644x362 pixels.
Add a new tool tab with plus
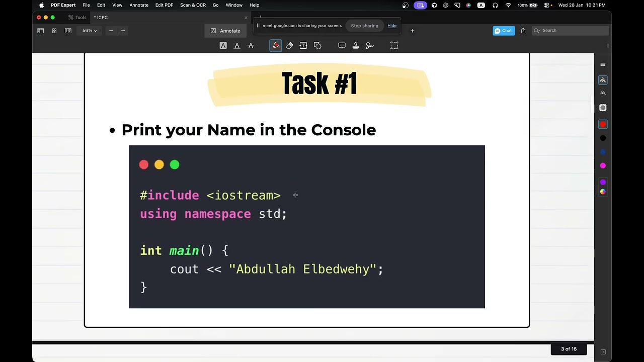pos(412,31)
